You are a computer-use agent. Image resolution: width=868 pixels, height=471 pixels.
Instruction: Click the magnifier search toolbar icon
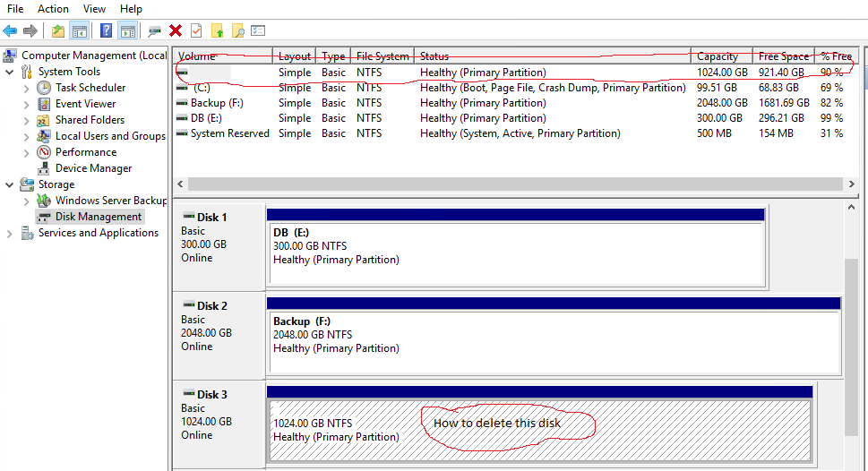click(237, 30)
